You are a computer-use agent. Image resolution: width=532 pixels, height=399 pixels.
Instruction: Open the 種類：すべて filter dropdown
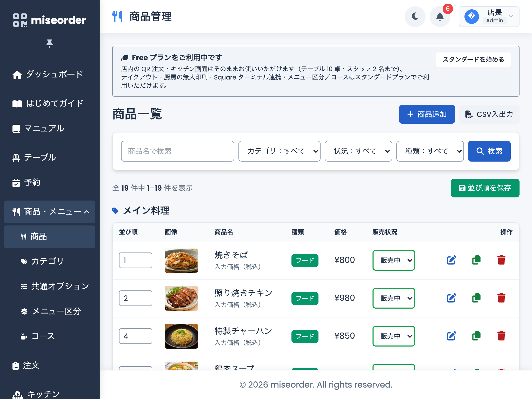pos(430,151)
